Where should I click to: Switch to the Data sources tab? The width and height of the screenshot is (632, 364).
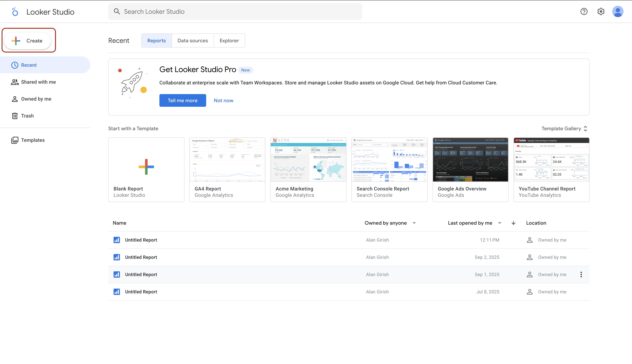tap(192, 41)
